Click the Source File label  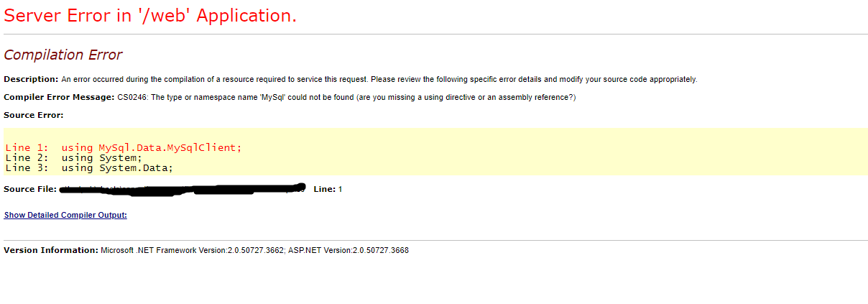(29, 189)
